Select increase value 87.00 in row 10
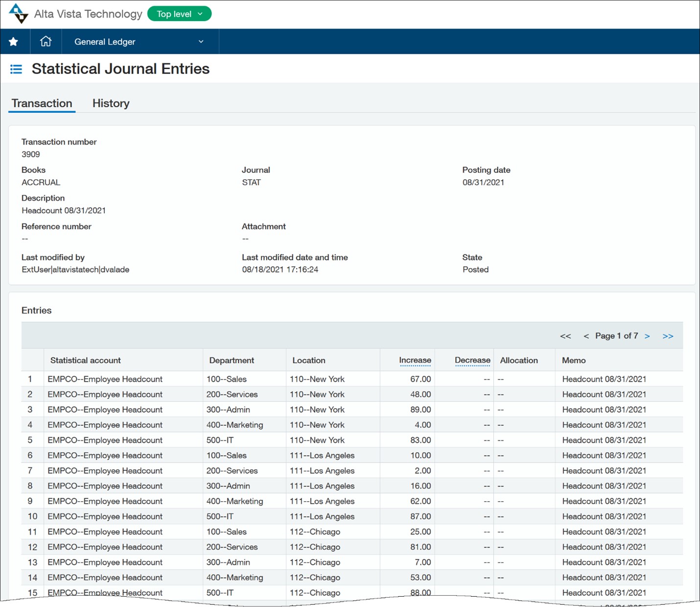The image size is (700, 607). pos(420,516)
